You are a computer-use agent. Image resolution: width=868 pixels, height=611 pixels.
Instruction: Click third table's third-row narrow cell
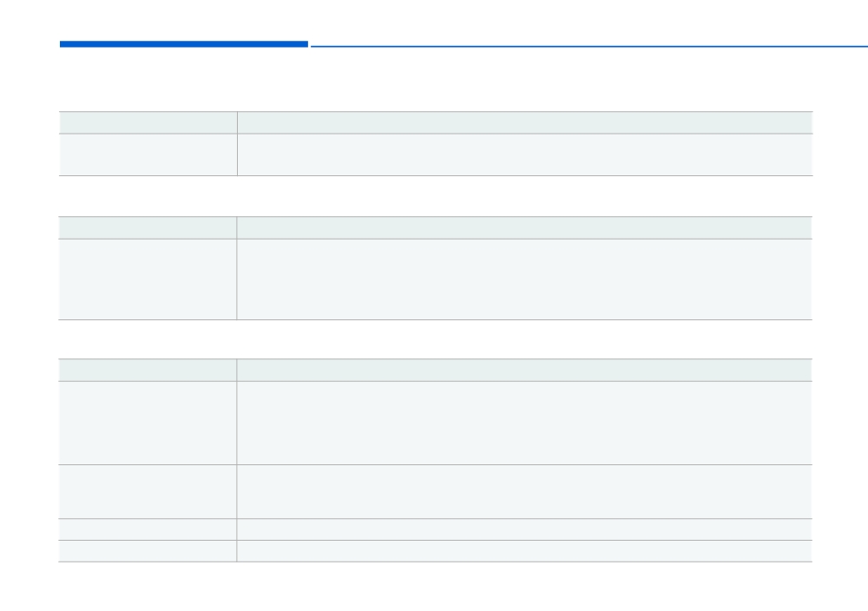click(148, 529)
